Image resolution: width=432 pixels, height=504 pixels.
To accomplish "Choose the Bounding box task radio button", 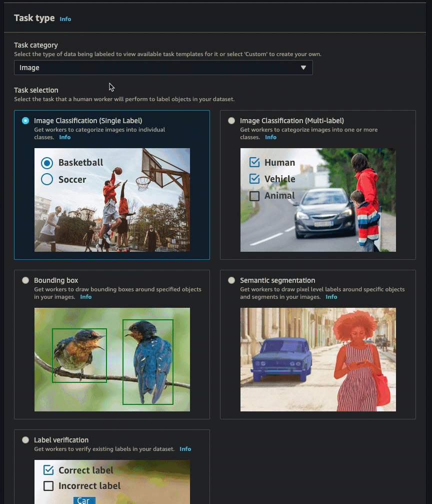I will [x=25, y=280].
